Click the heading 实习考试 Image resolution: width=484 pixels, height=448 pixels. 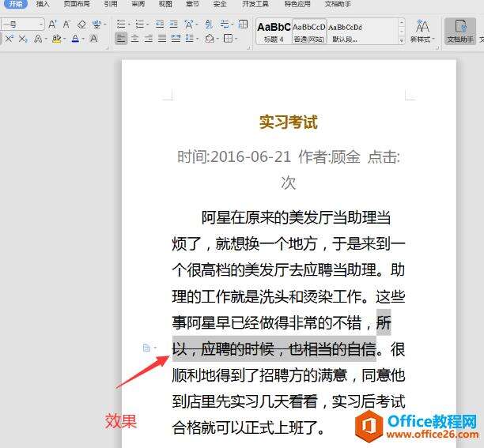289,122
